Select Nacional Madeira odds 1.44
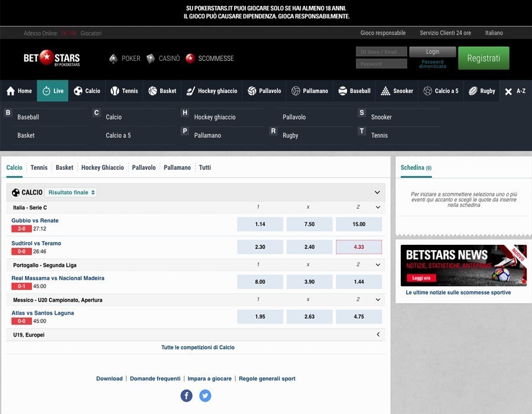This screenshot has height=414, width=532. tap(359, 282)
